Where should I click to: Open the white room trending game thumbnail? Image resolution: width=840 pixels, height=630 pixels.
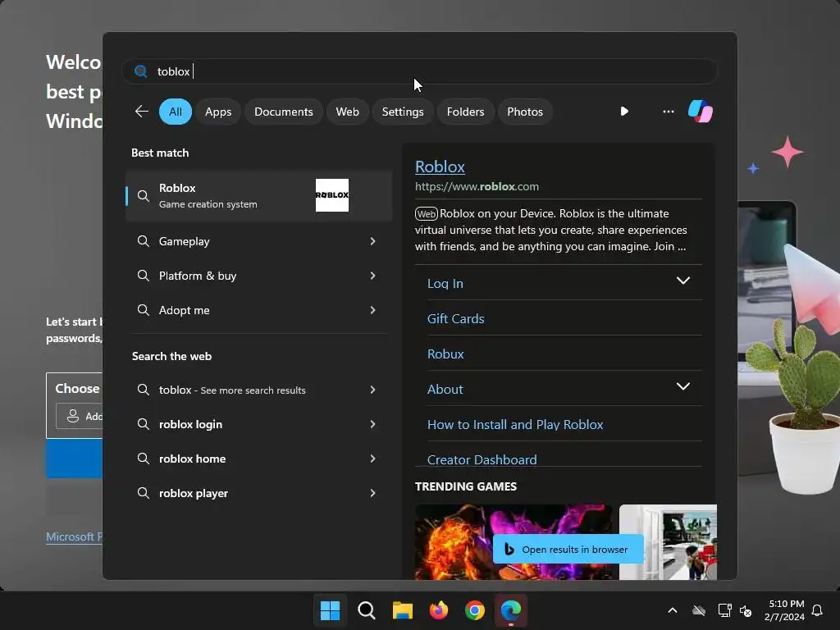[668, 542]
